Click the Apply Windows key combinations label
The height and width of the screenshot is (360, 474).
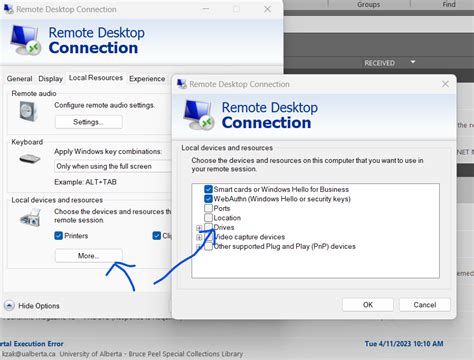pyautogui.click(x=108, y=151)
